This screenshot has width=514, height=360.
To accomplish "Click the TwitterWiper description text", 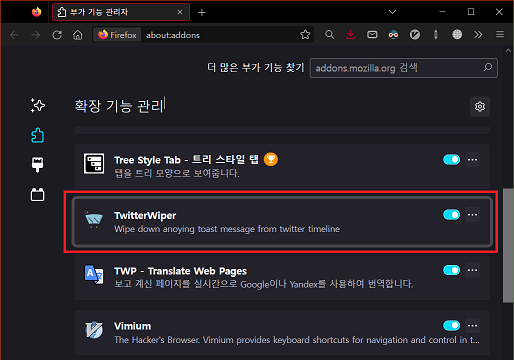I will [227, 229].
